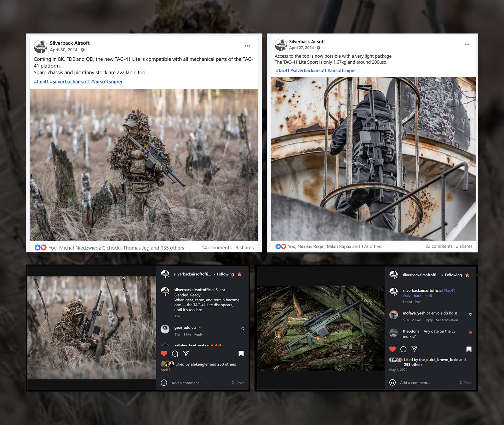Open Following dropdown on green rifle post
Viewport: 504px width, 425px height.
click(453, 275)
